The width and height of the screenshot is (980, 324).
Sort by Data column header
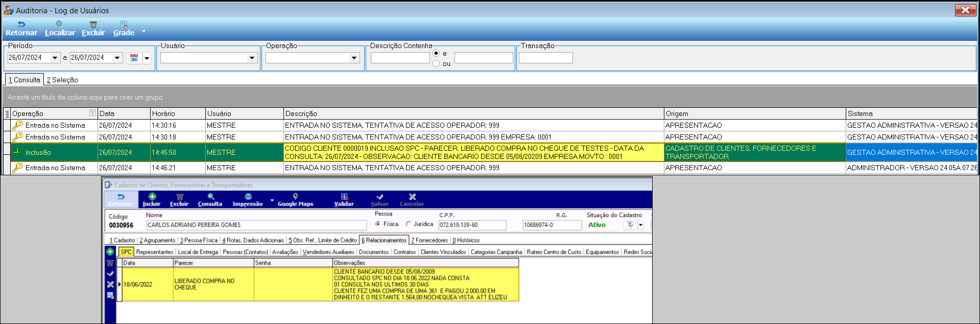(124, 113)
